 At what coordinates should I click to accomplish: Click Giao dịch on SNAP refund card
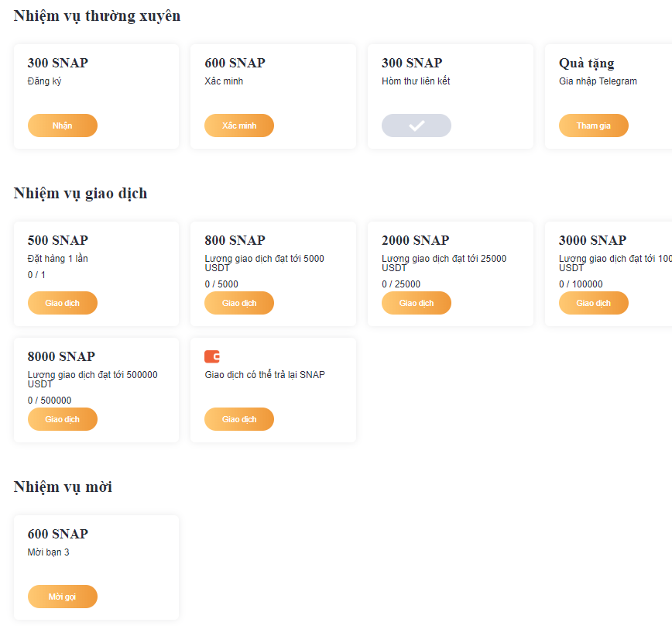[239, 419]
